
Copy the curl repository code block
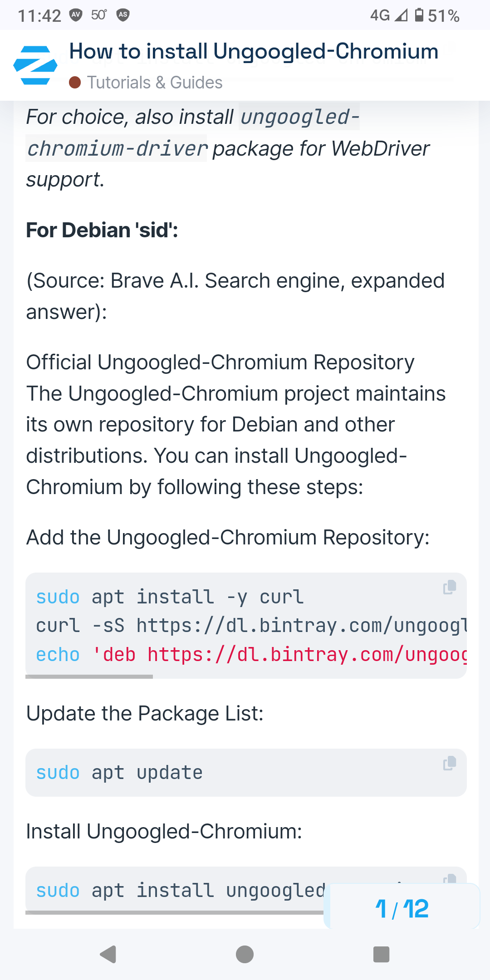pos(449,587)
